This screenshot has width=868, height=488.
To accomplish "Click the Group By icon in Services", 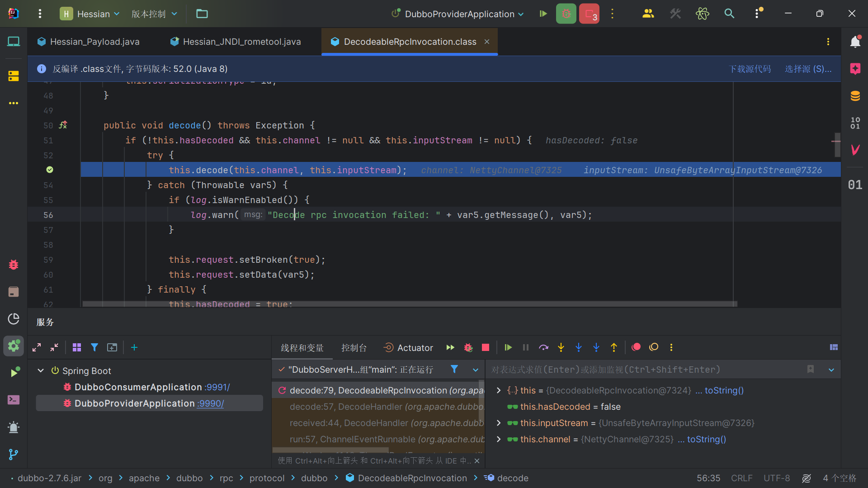I will (77, 347).
